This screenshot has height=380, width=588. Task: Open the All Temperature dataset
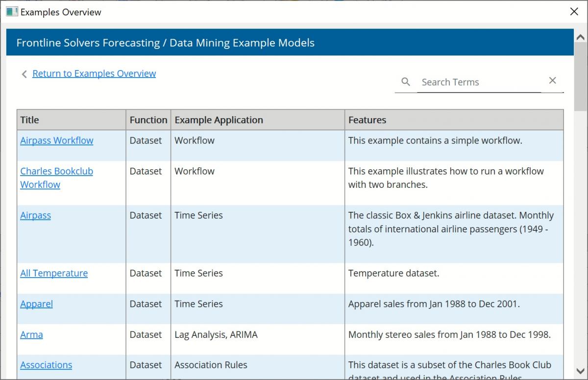pyautogui.click(x=54, y=273)
